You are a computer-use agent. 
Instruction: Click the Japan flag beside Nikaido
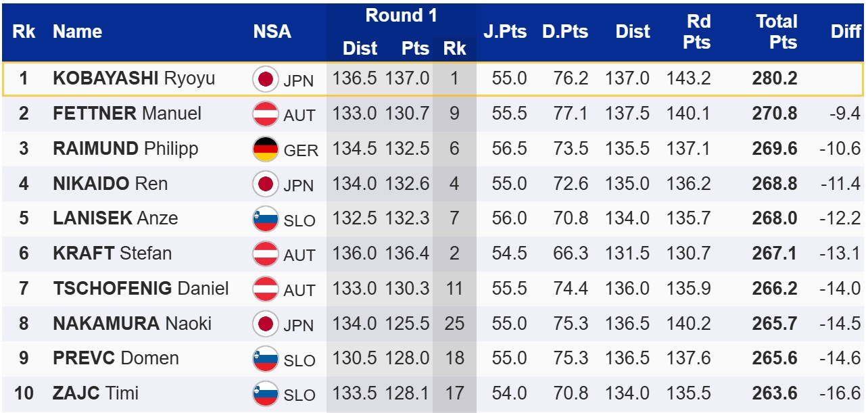266,184
